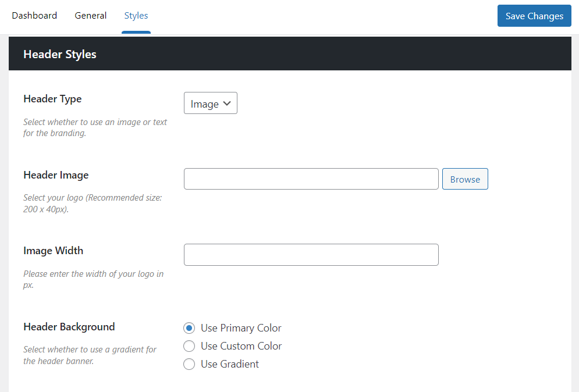Viewport: 579px width, 392px height.
Task: Click the Header Image field label
Action: (x=56, y=175)
